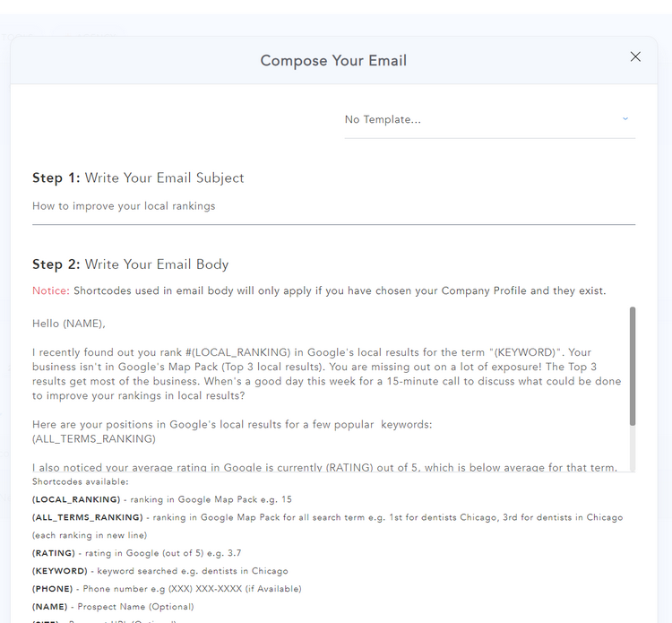This screenshot has height=623, width=672.
Task: Expand template list via chevron arrow
Action: (x=625, y=118)
